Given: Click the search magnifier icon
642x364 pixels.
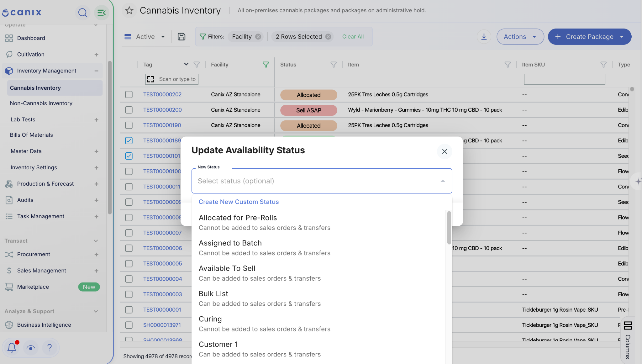Looking at the screenshot, I should point(82,13).
